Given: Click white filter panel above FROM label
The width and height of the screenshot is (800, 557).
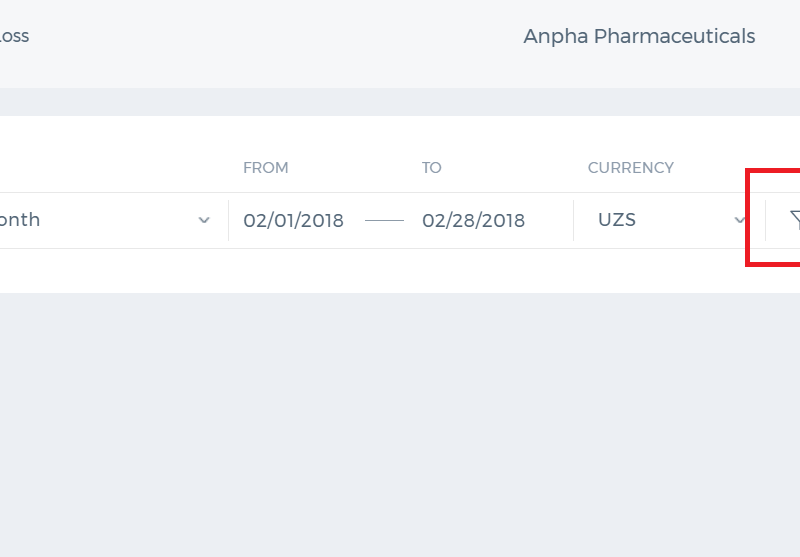Looking at the screenshot, I should (266, 137).
